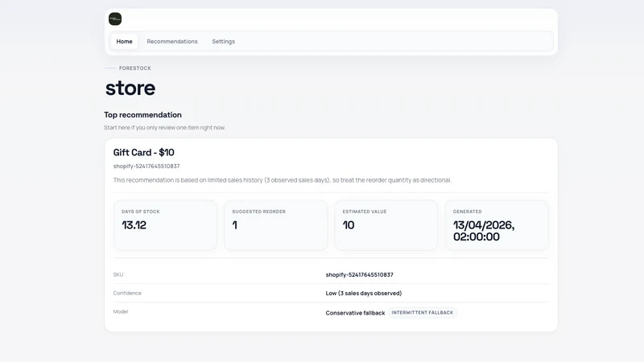Click the 'store' page heading
Viewport: 644px width, 362px height.
[130, 88]
